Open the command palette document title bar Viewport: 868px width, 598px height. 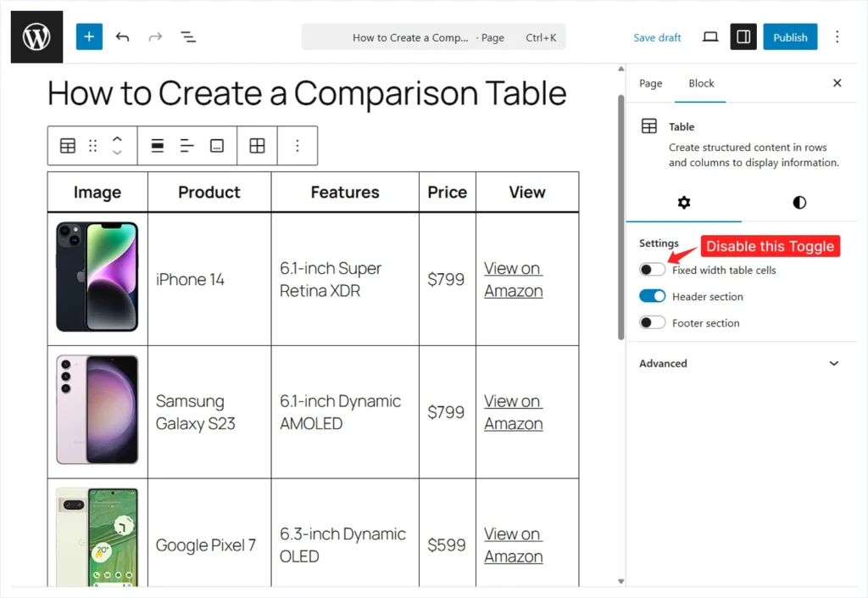pos(433,37)
